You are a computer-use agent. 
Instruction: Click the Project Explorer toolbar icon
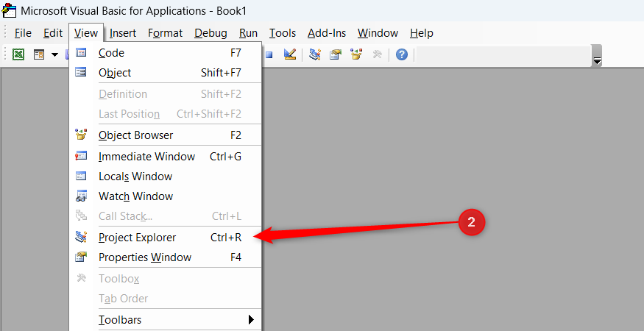click(x=315, y=54)
